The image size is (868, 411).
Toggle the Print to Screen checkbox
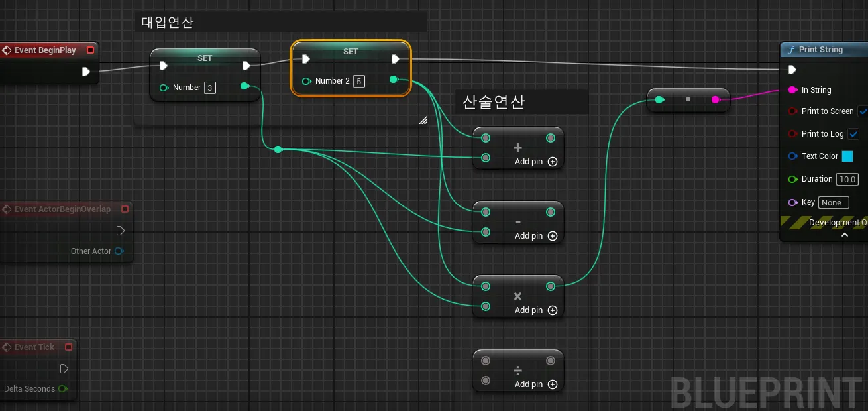[863, 111]
